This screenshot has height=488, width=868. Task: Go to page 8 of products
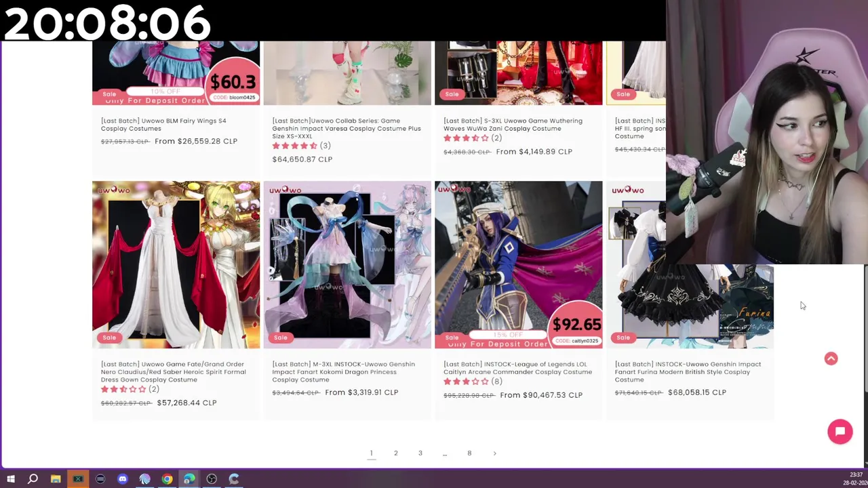(469, 453)
